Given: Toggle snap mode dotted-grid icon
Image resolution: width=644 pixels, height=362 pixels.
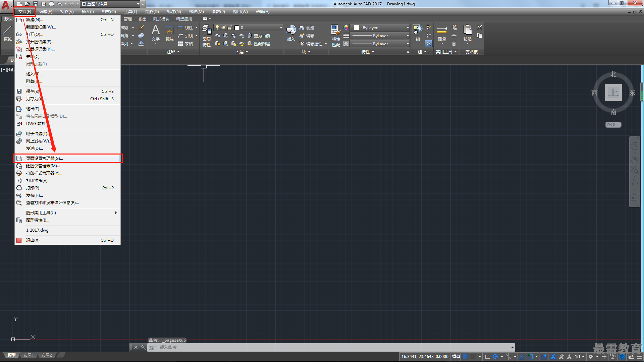Looking at the screenshot, I should pyautogui.click(x=473, y=357).
